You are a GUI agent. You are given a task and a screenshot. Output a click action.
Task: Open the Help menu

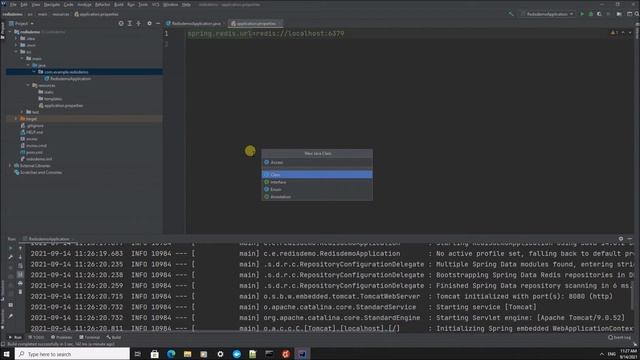point(186,4)
